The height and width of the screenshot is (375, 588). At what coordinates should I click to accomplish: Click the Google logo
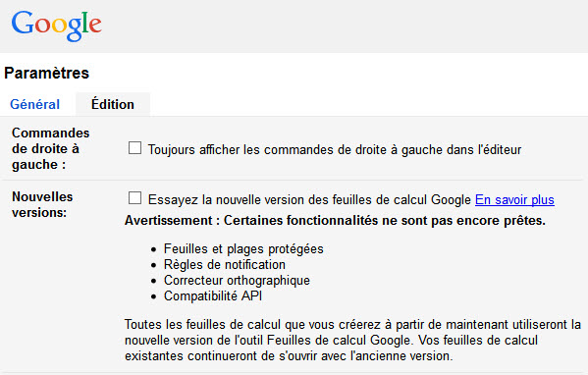[57, 26]
